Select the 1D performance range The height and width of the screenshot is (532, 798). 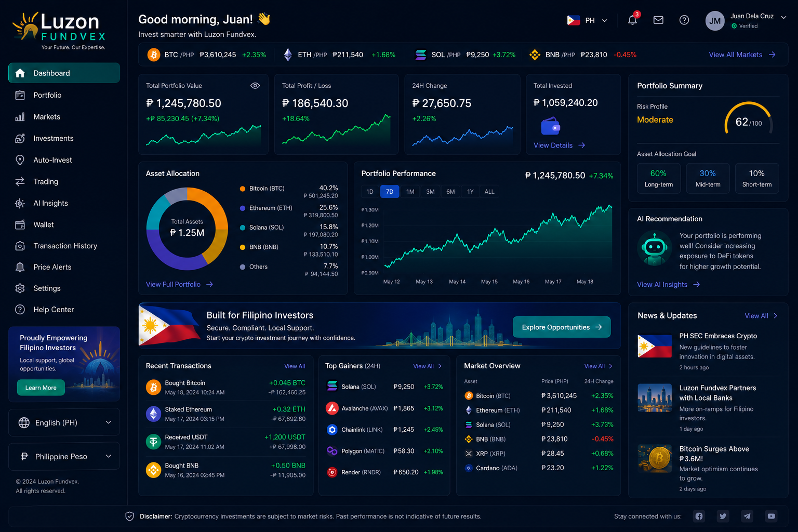(370, 192)
